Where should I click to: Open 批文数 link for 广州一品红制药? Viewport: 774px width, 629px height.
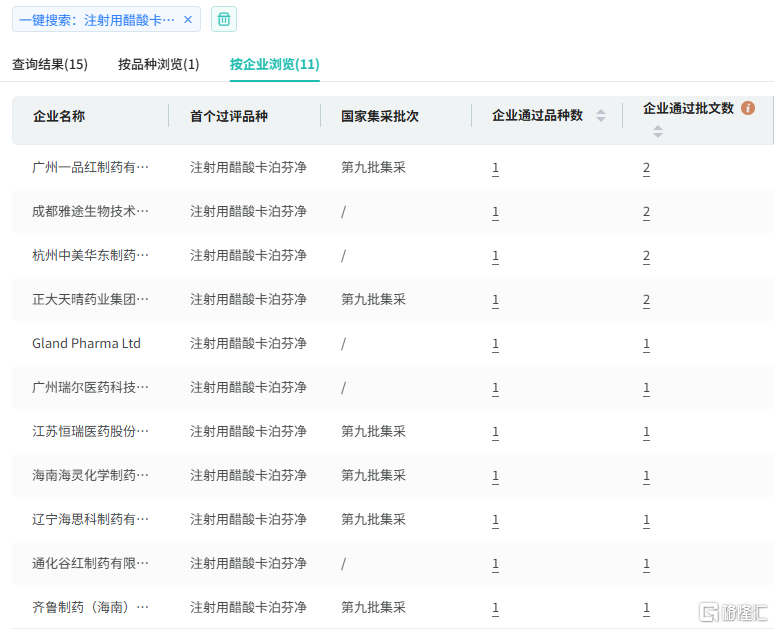(x=646, y=168)
